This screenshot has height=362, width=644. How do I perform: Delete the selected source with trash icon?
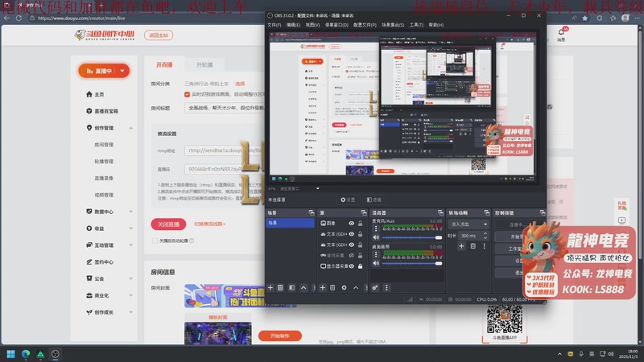(x=332, y=288)
